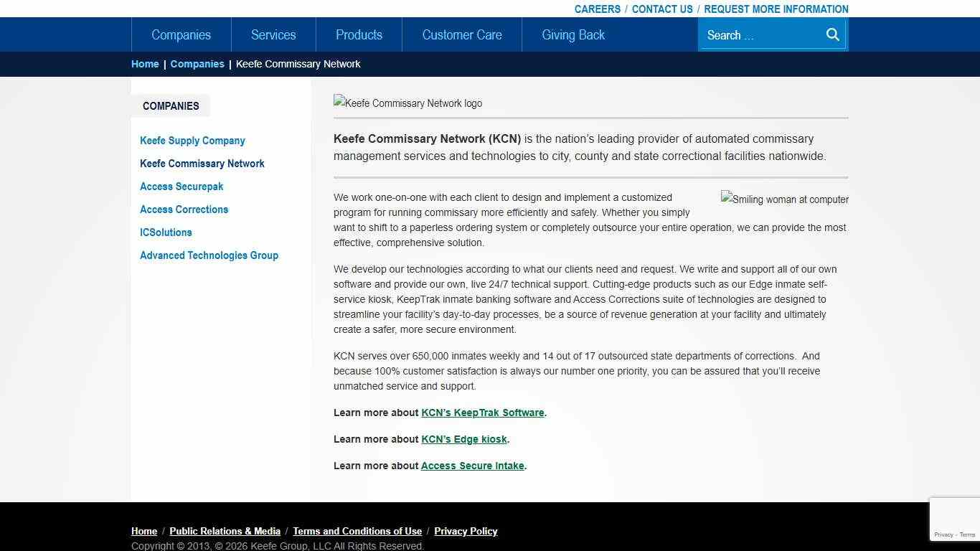Click the search magnifying glass icon
This screenshot has width=980, height=551.
(832, 34)
